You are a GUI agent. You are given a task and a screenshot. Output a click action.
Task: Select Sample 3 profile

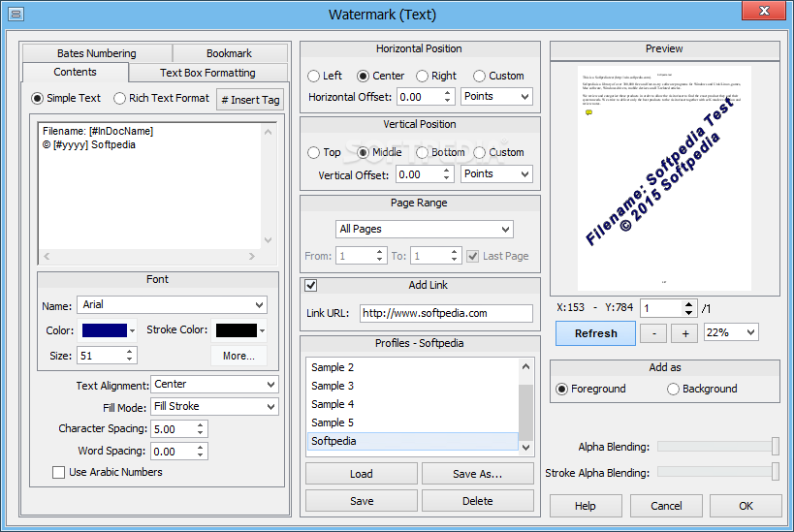coord(412,386)
